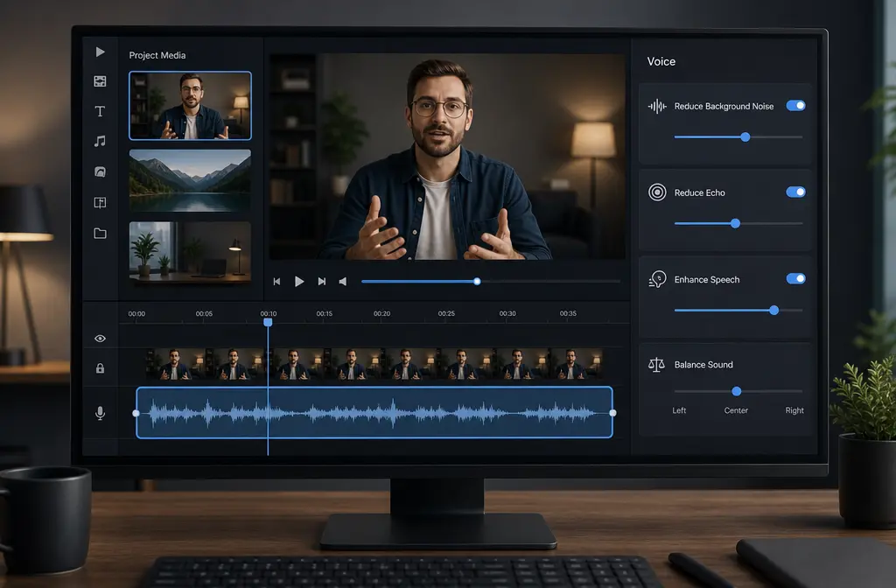Select the desk with plants media thumbnail
The width and height of the screenshot is (896, 588).
tap(190, 252)
